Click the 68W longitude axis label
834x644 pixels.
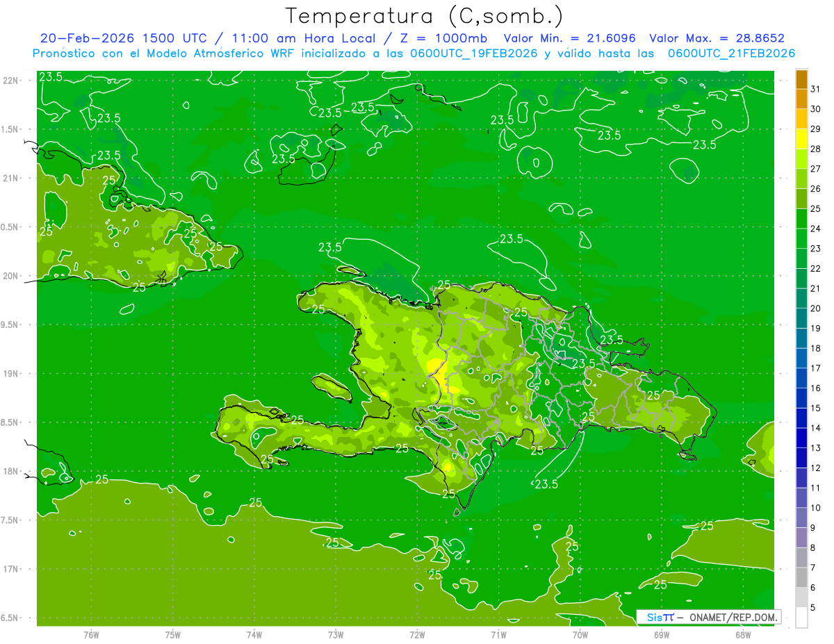[x=743, y=635]
